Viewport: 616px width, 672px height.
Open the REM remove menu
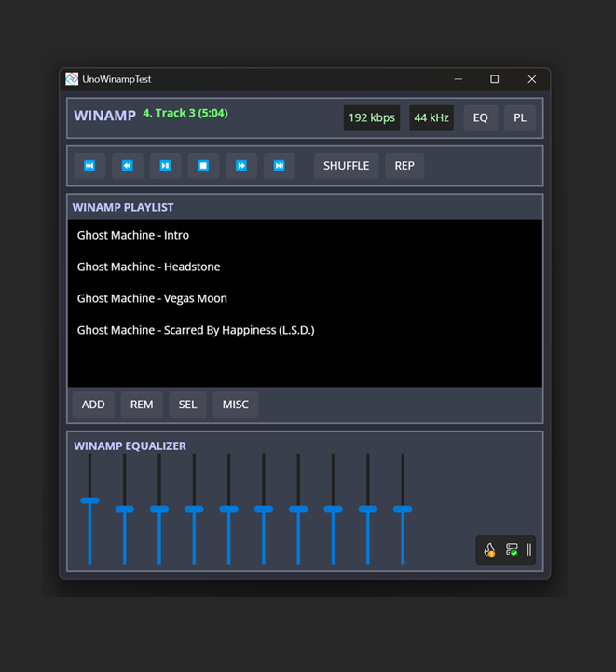(142, 405)
